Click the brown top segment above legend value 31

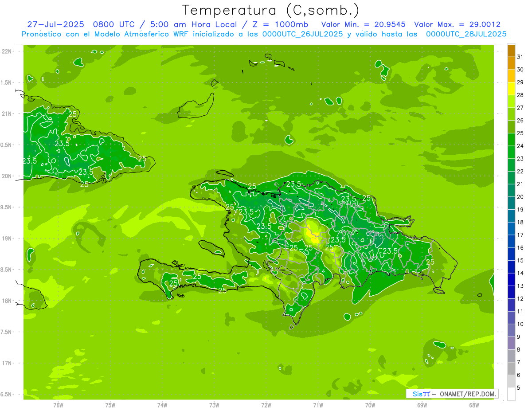click(x=511, y=51)
